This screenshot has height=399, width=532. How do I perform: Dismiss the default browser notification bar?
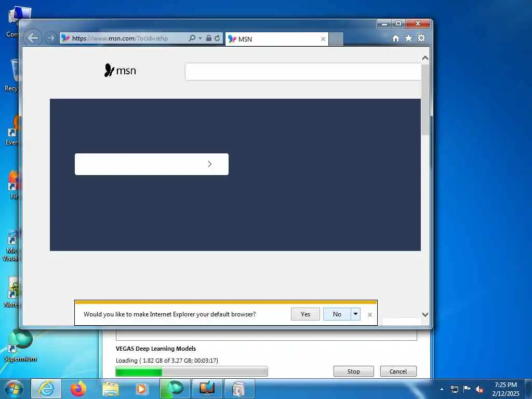pos(370,315)
